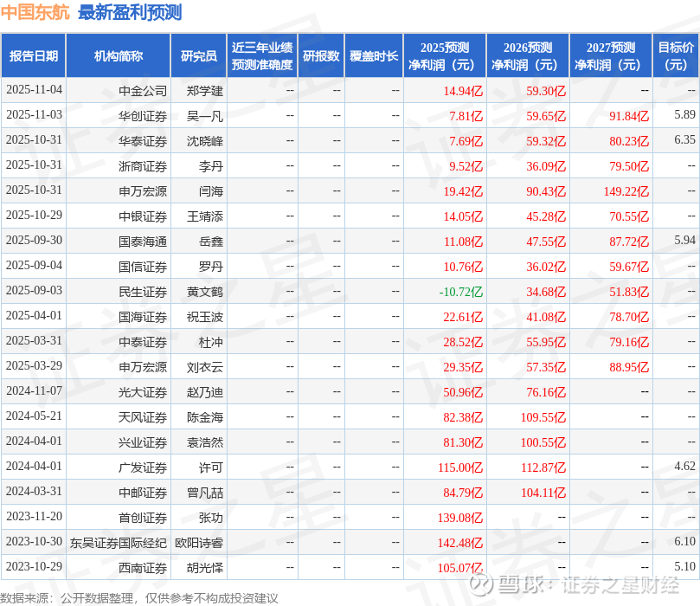Screen dimensions: 700x606
Task: Click the 2027预测净利润 column header
Action: [611, 55]
